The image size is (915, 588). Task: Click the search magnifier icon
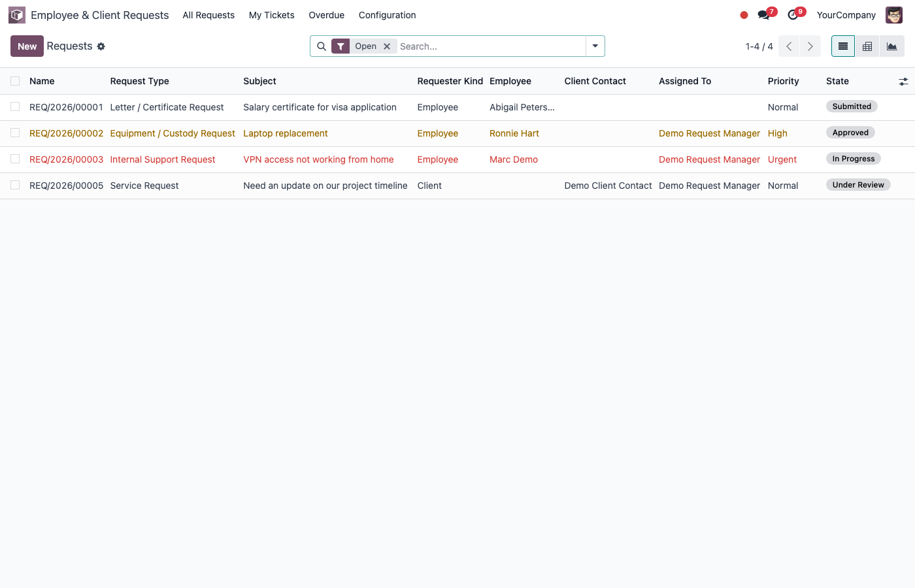(322, 46)
